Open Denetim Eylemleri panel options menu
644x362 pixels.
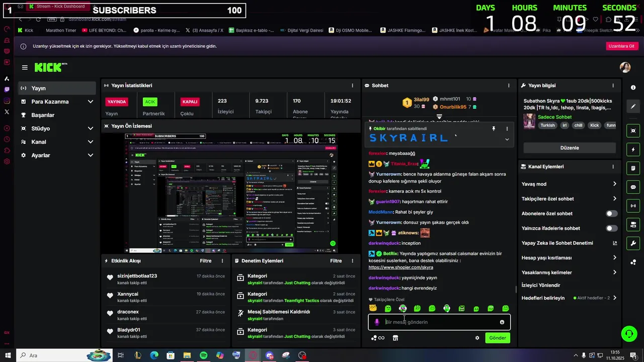352,261
